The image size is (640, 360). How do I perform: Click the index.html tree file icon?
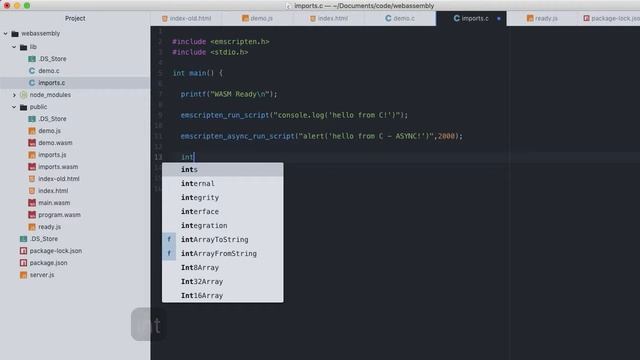[32, 191]
